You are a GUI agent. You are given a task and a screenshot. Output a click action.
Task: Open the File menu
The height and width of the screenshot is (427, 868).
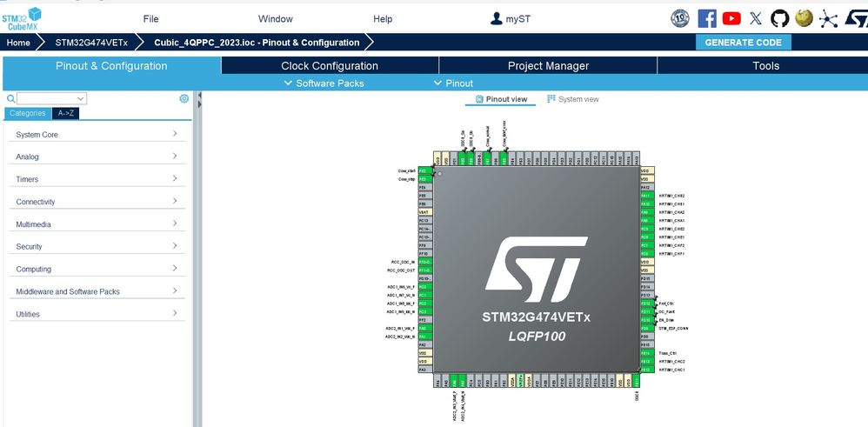[x=150, y=19]
